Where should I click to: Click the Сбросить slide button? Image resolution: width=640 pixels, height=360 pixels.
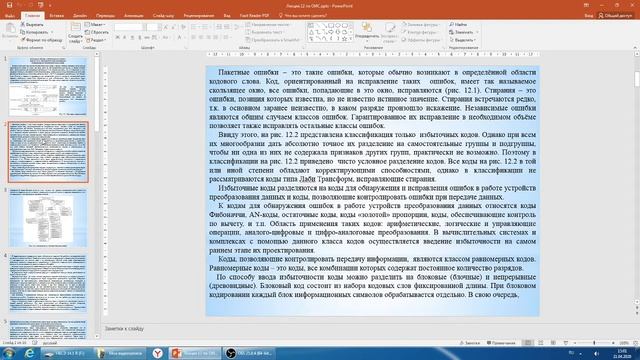click(x=97, y=32)
